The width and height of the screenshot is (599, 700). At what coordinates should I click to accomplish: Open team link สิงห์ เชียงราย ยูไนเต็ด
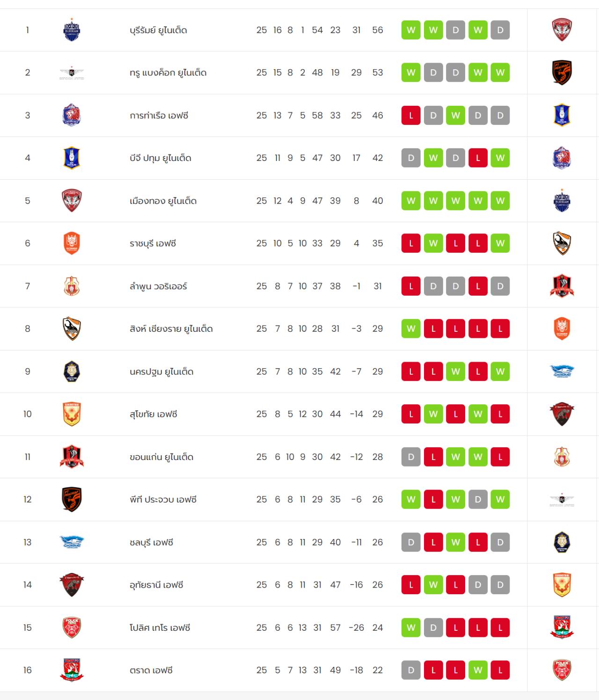(171, 328)
